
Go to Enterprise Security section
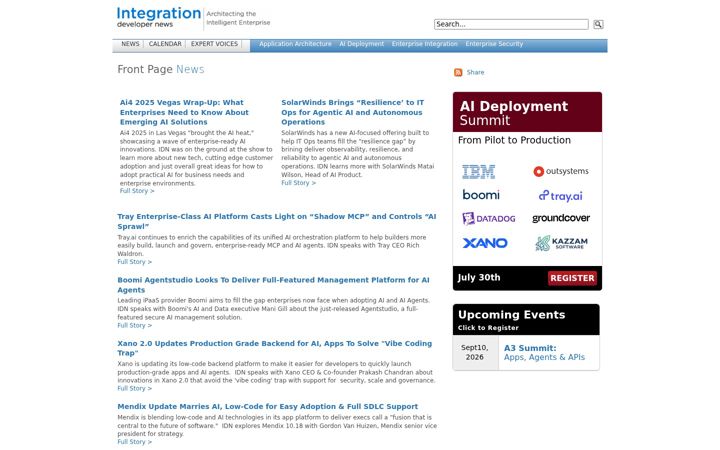point(494,44)
